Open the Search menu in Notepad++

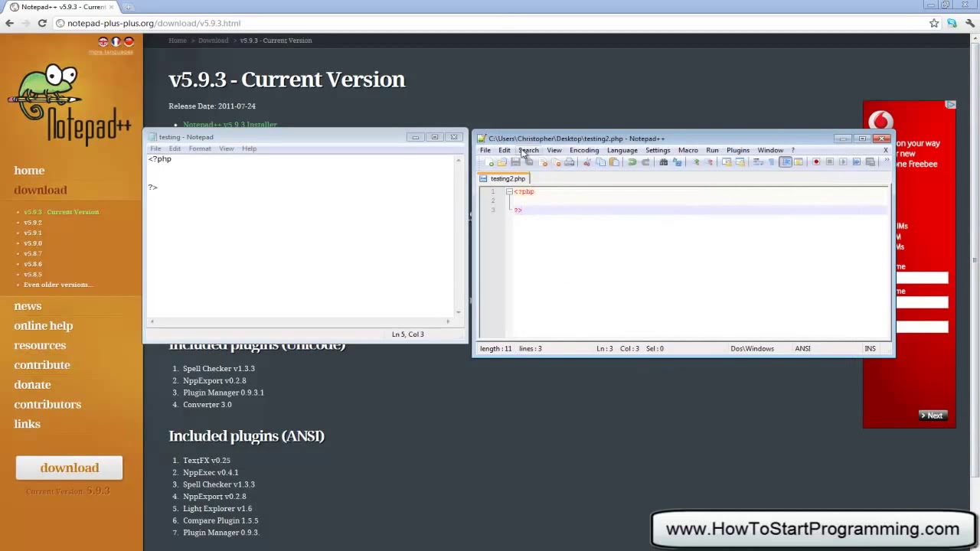tap(528, 150)
